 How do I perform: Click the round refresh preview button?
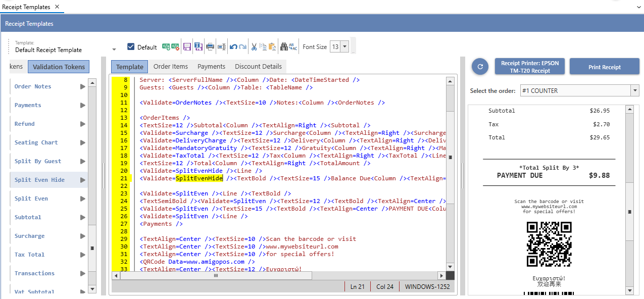pyautogui.click(x=480, y=67)
